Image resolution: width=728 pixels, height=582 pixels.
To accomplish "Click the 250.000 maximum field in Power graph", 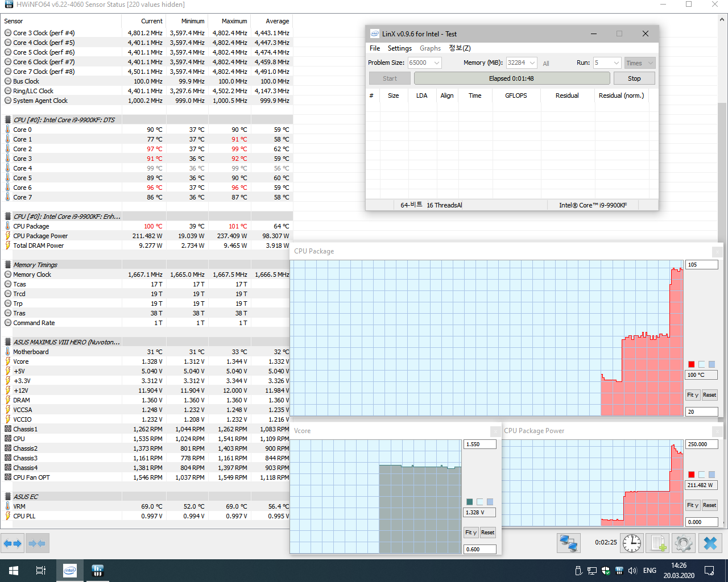I will pyautogui.click(x=702, y=444).
